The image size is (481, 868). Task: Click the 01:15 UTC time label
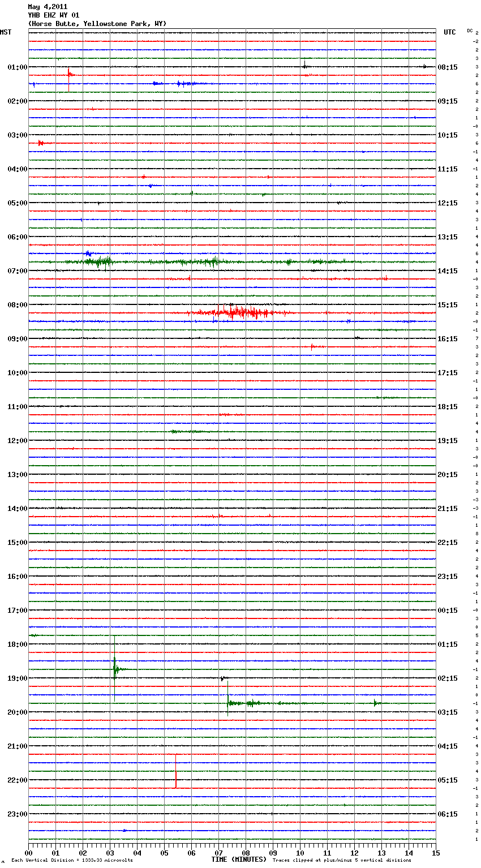tap(448, 644)
